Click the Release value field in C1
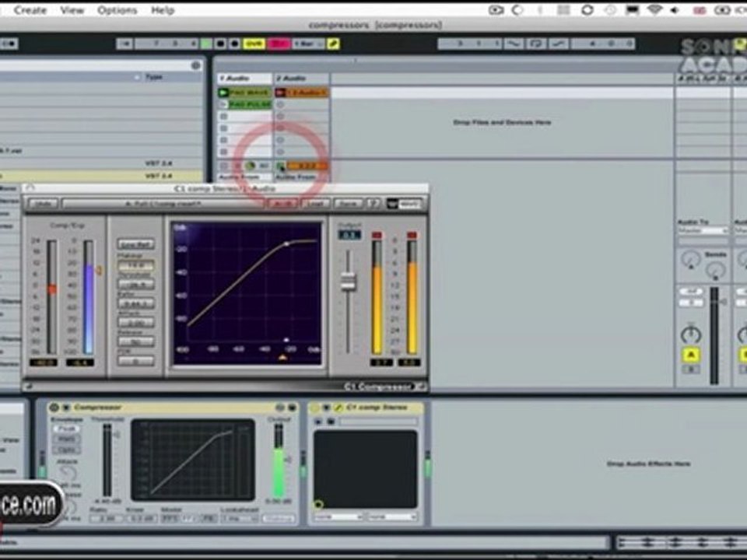 coord(135,341)
